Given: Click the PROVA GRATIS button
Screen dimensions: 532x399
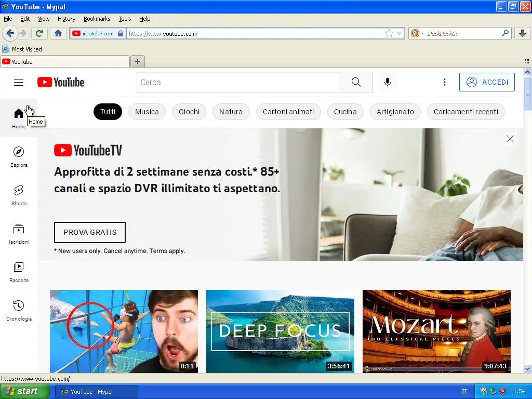Looking at the screenshot, I should [90, 232].
